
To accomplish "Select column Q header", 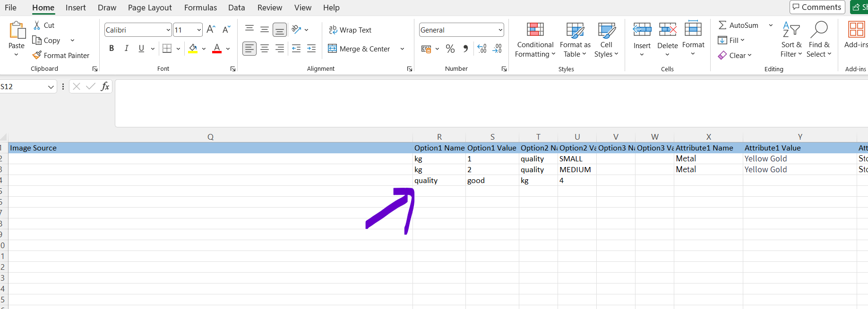I will 211,137.
